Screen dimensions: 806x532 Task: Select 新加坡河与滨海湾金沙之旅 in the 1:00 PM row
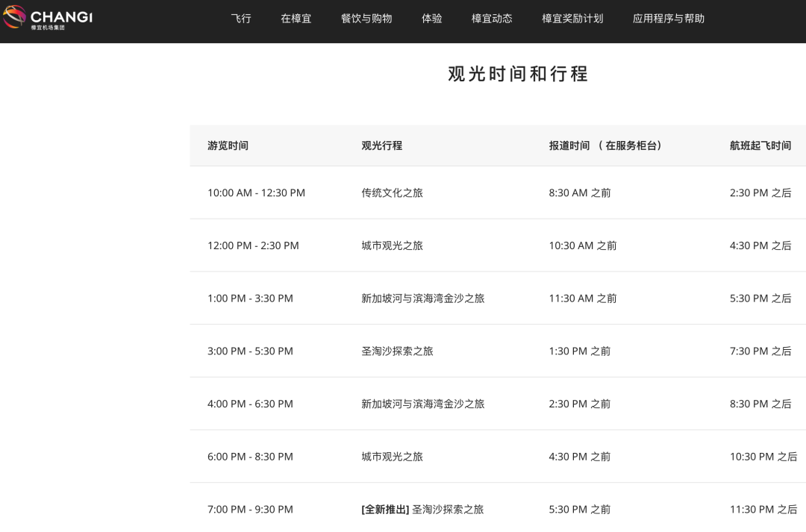click(423, 298)
